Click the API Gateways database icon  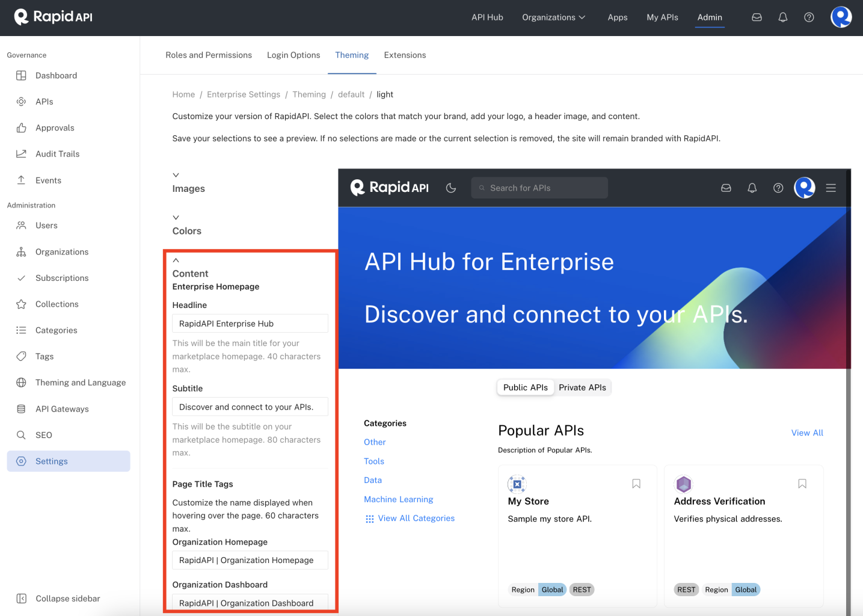tap(21, 409)
